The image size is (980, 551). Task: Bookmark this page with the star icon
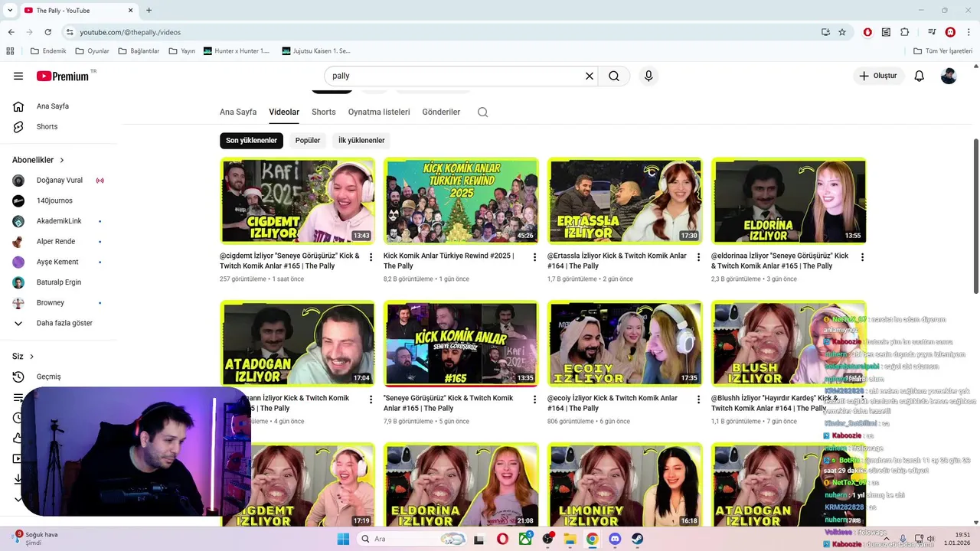tap(842, 32)
